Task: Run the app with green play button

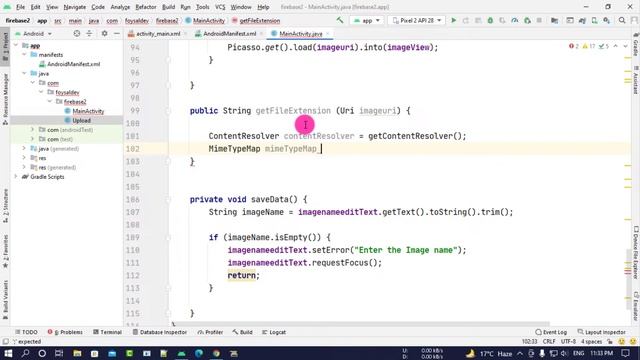Action: [x=453, y=20]
